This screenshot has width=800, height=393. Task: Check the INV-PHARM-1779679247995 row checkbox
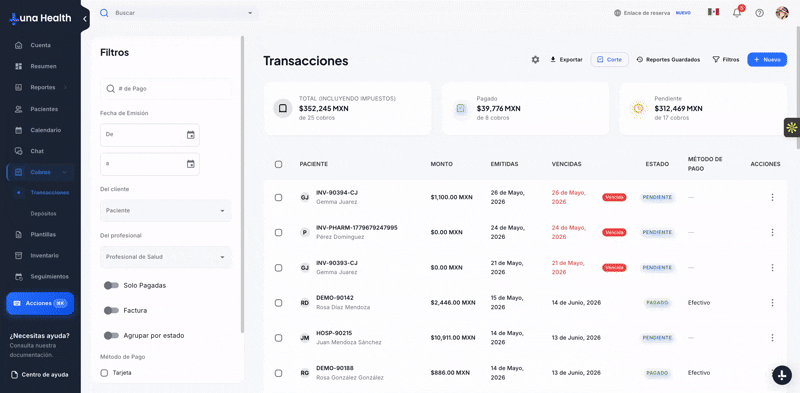pyautogui.click(x=278, y=232)
